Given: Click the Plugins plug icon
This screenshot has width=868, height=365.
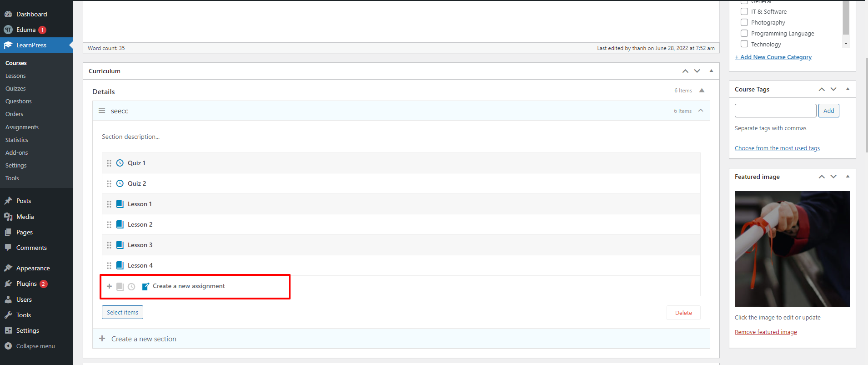Looking at the screenshot, I should point(8,284).
